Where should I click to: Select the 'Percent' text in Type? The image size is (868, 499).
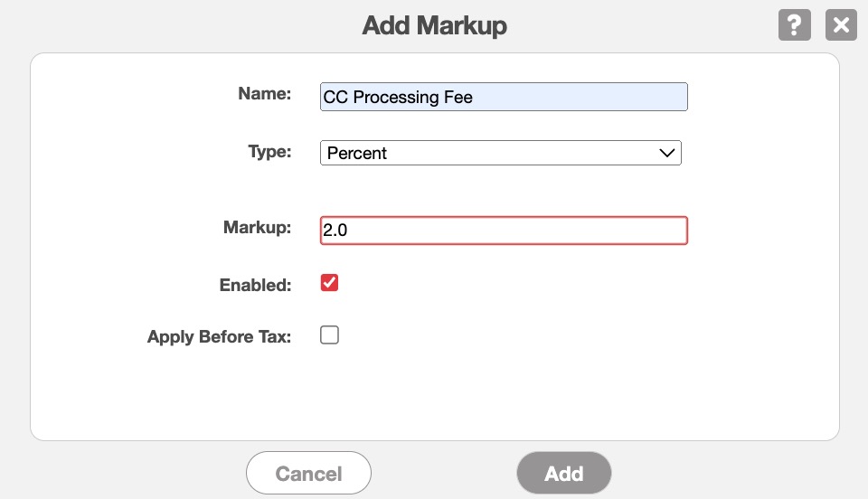(357, 153)
